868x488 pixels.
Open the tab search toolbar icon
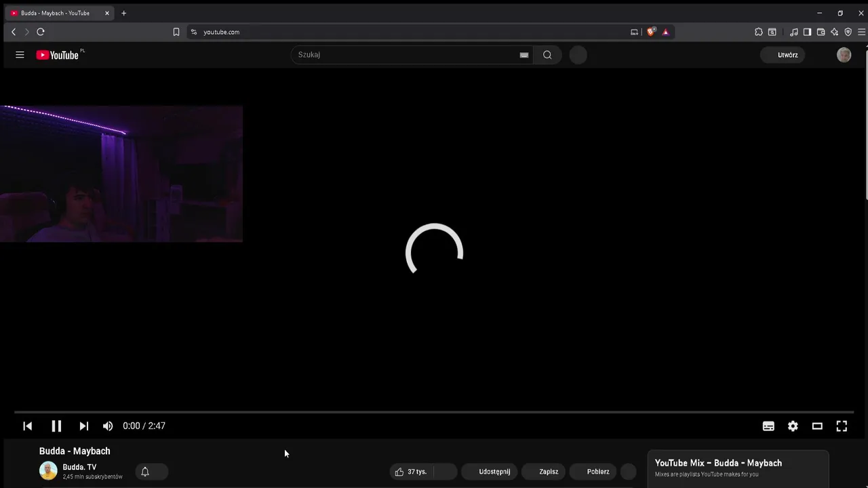772,32
